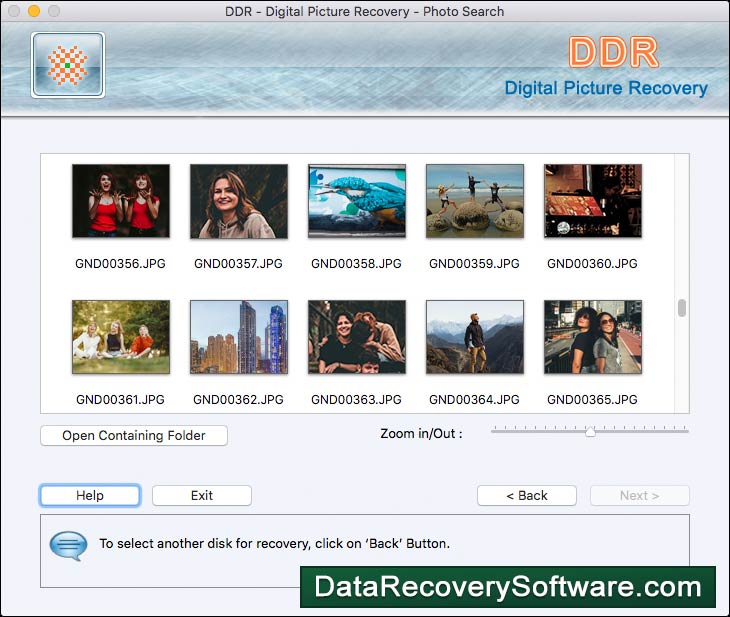Viewport: 730px width, 617px height.
Task: Click the Zoom in/Out slider handle
Action: (590, 432)
